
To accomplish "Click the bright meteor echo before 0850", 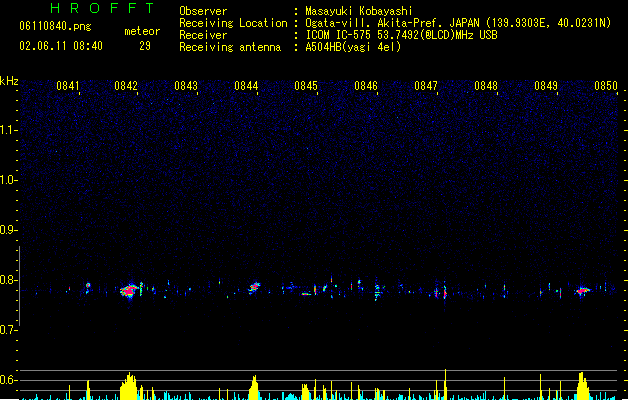I will [x=583, y=291].
